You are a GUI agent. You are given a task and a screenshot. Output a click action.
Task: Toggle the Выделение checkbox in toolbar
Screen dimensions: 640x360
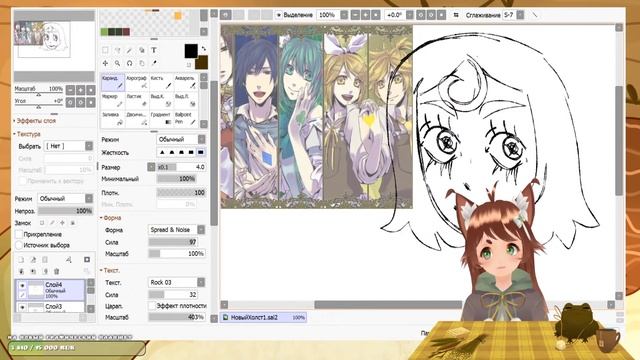point(279,15)
